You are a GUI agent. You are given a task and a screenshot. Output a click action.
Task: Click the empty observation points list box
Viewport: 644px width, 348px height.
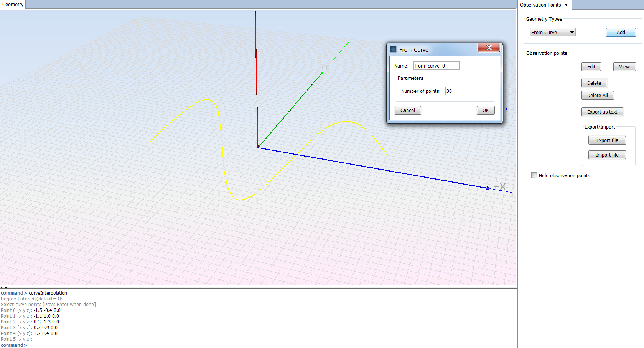coord(553,114)
